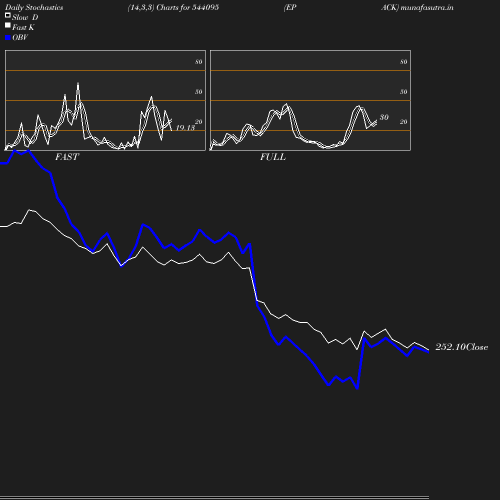
Task: Click the '80' level label in FULL chart
Action: coord(404,62)
